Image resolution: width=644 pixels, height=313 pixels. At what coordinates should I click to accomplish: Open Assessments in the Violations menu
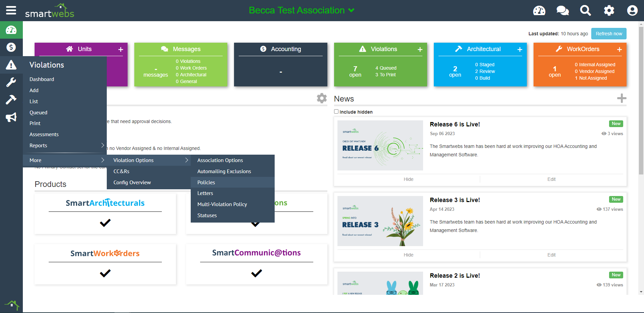[44, 134]
